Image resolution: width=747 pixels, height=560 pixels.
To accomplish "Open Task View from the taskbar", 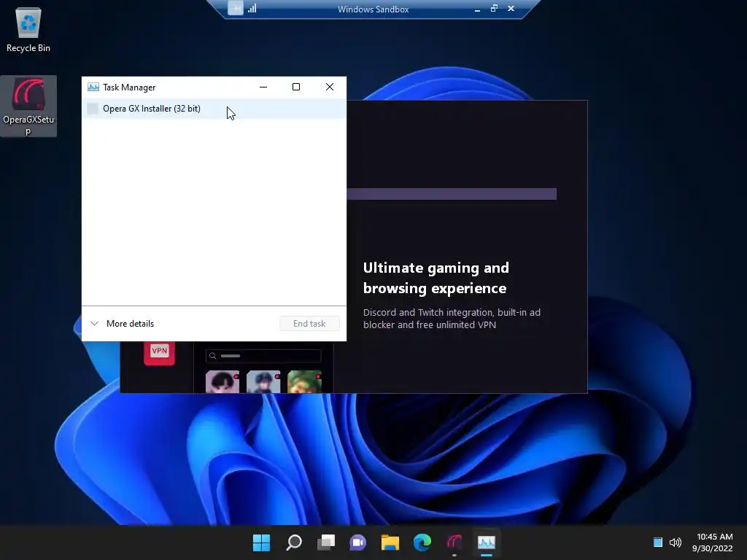I will tap(326, 542).
